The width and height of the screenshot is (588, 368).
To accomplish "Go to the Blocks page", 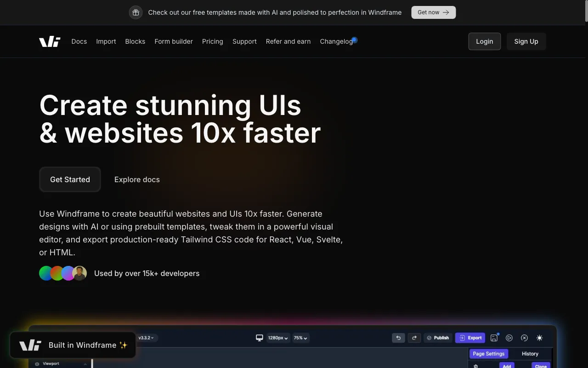I will click(135, 41).
